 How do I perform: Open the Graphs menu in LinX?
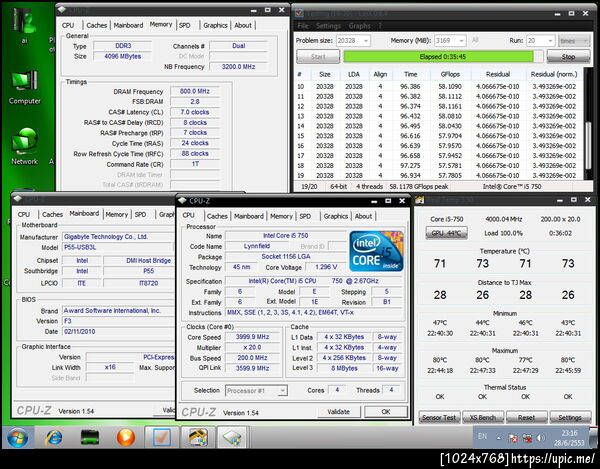(359, 26)
